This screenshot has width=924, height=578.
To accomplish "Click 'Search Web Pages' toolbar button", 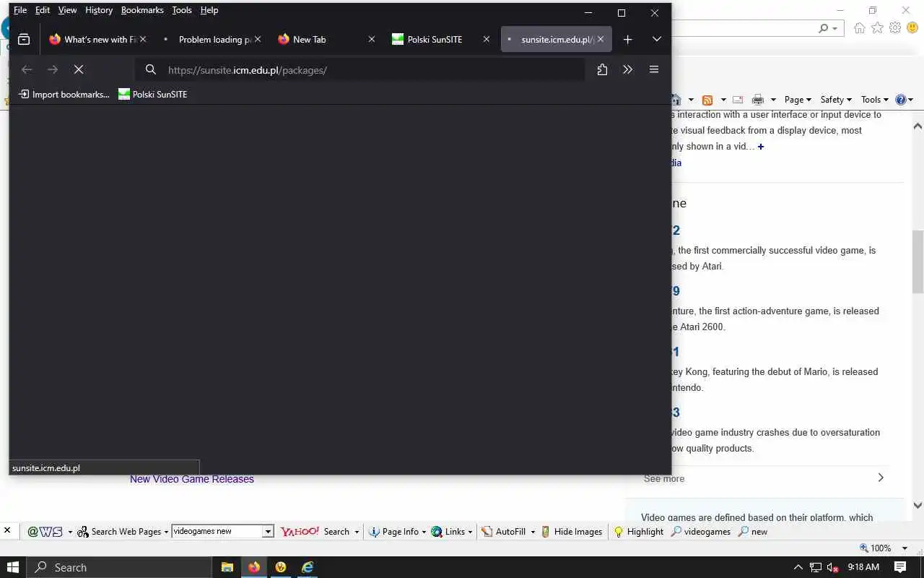I will click(x=123, y=532).
